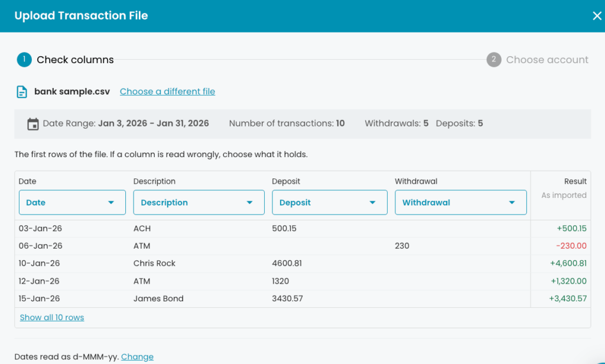Click the 3430.57 deposit cell
Screen dimensions: 605x364
click(288, 298)
